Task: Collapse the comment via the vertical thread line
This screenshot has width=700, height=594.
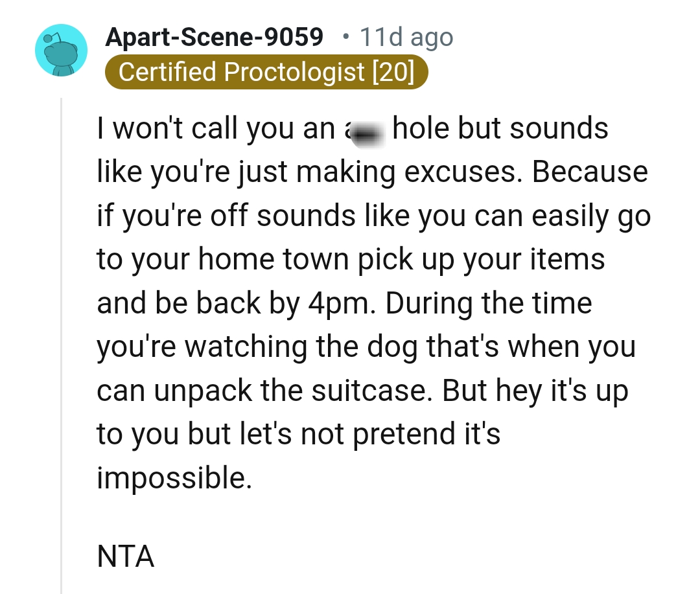Action: pos(61,346)
